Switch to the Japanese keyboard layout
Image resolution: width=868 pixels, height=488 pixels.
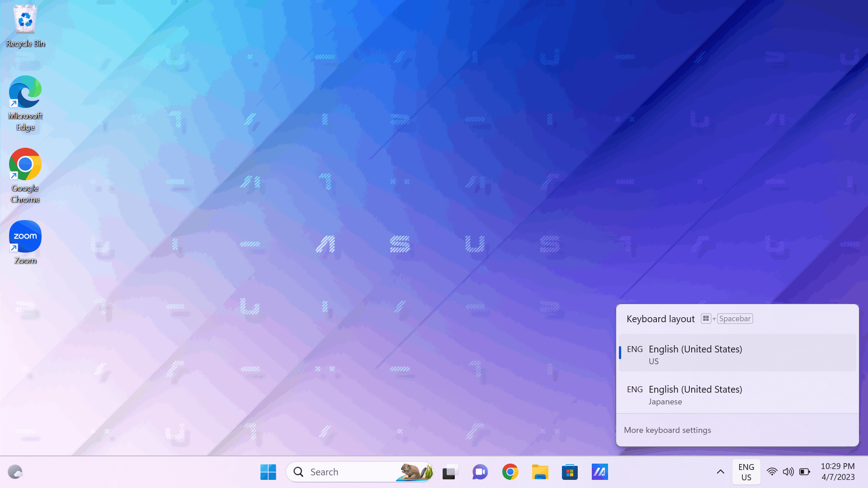click(x=737, y=394)
